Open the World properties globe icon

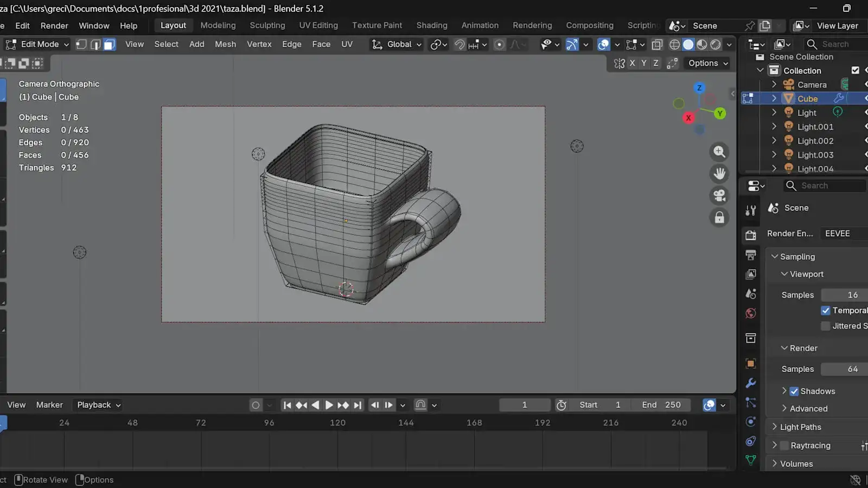pyautogui.click(x=751, y=313)
